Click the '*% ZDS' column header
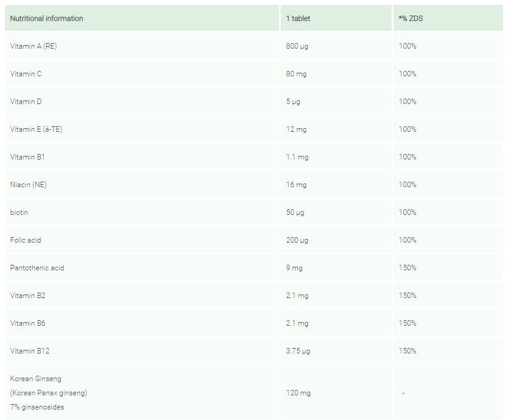508x420 pixels. 411,18
